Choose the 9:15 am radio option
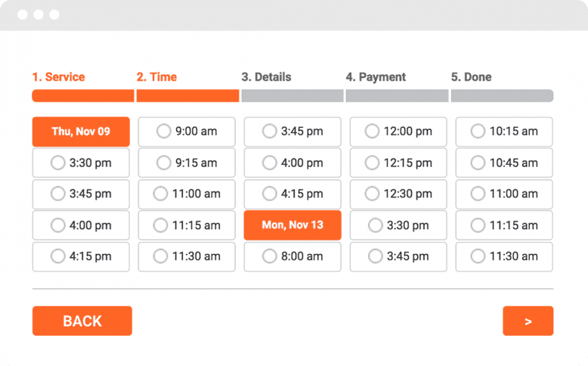This screenshot has width=588, height=366. click(187, 163)
